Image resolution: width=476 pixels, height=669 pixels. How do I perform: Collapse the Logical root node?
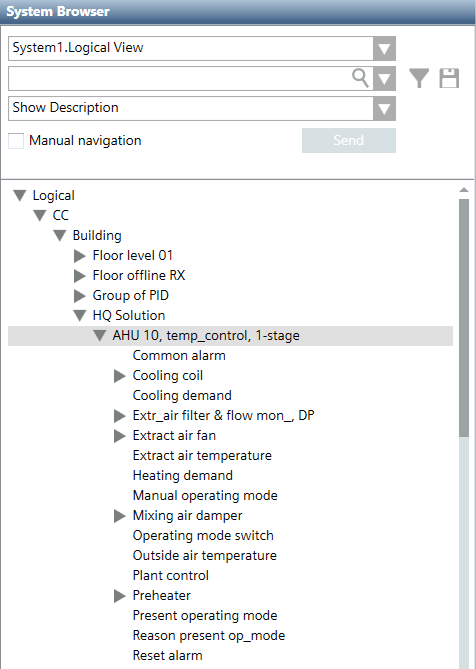coord(20,195)
